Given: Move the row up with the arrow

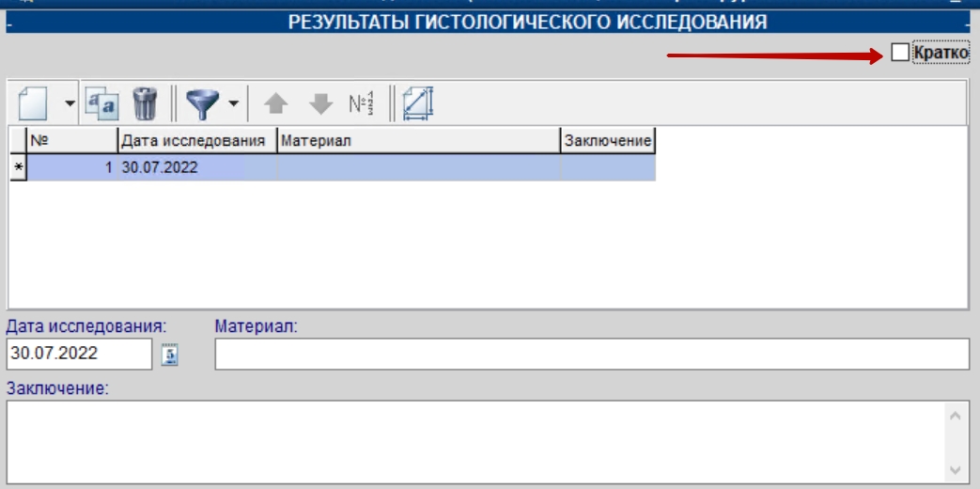Looking at the screenshot, I should point(275,103).
